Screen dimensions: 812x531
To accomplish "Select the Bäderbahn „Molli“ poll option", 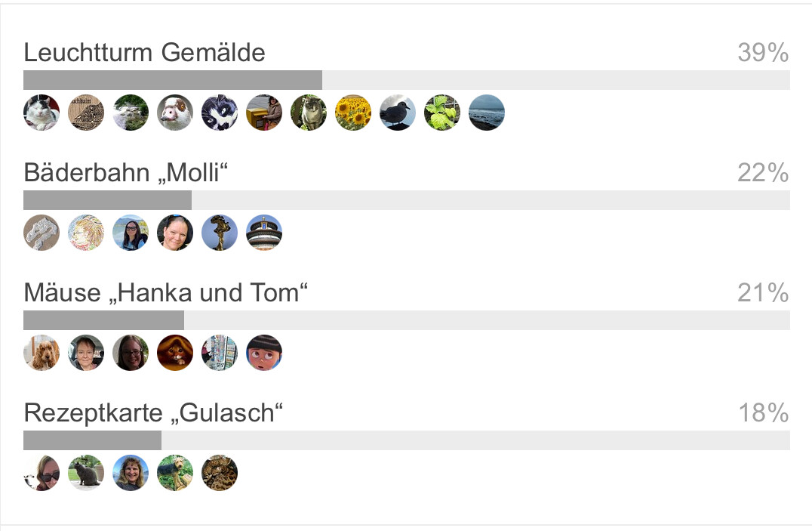I will 126,173.
